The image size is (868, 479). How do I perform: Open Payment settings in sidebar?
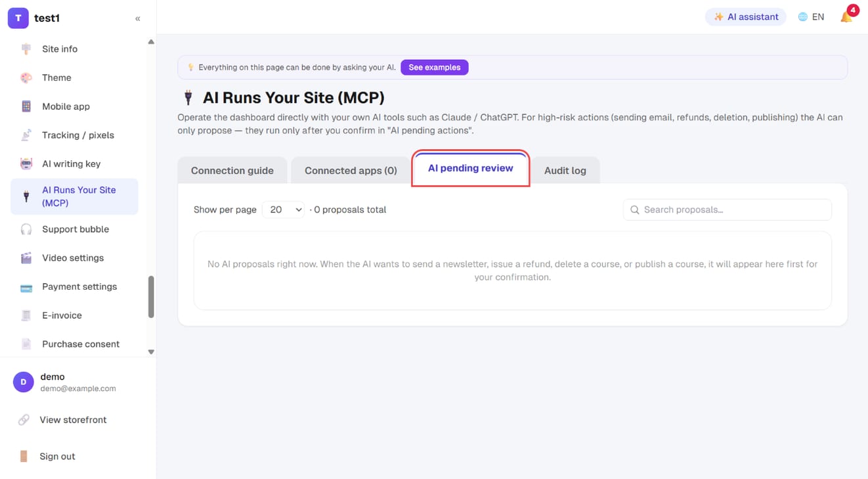74,287
